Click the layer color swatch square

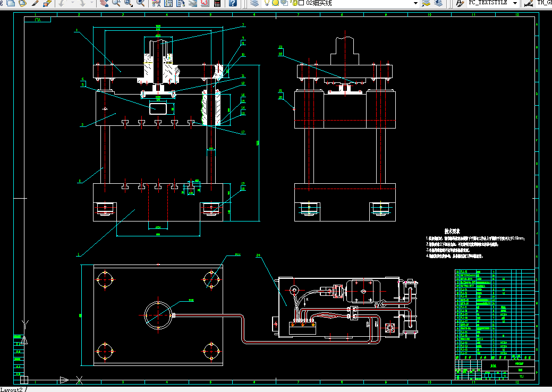pos(301,3)
